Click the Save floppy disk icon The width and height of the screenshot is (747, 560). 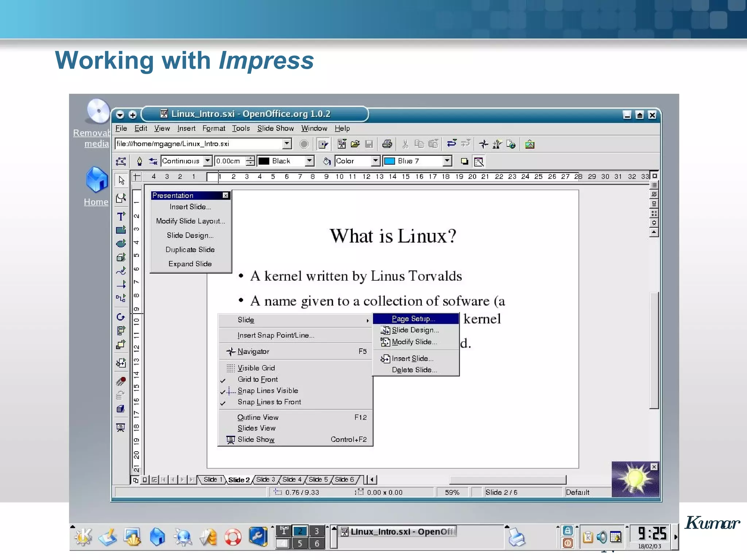tap(369, 144)
